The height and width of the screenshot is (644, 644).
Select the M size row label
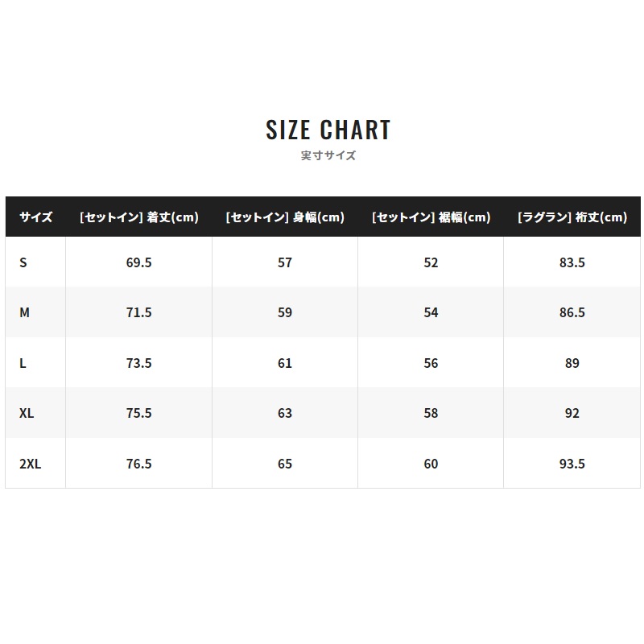24,312
